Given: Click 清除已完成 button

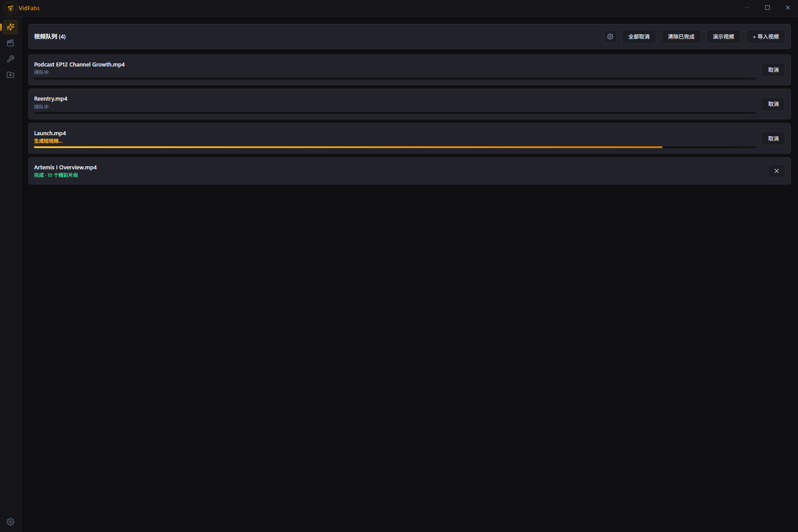Looking at the screenshot, I should (681, 37).
